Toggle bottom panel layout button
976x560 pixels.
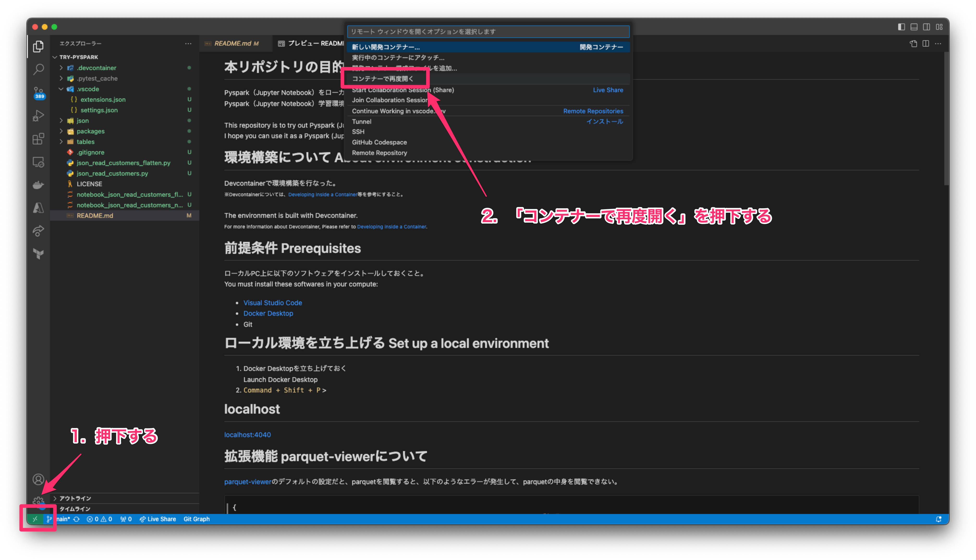tap(914, 27)
